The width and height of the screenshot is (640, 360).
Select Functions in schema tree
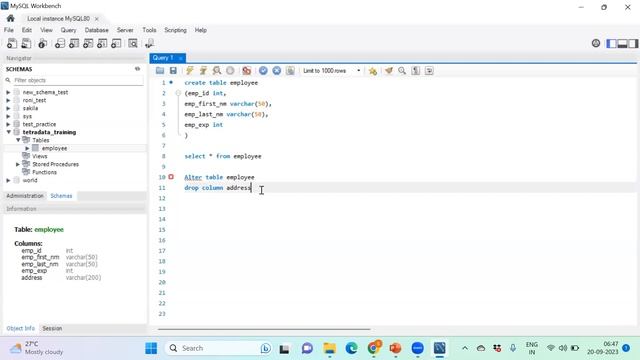click(x=44, y=172)
